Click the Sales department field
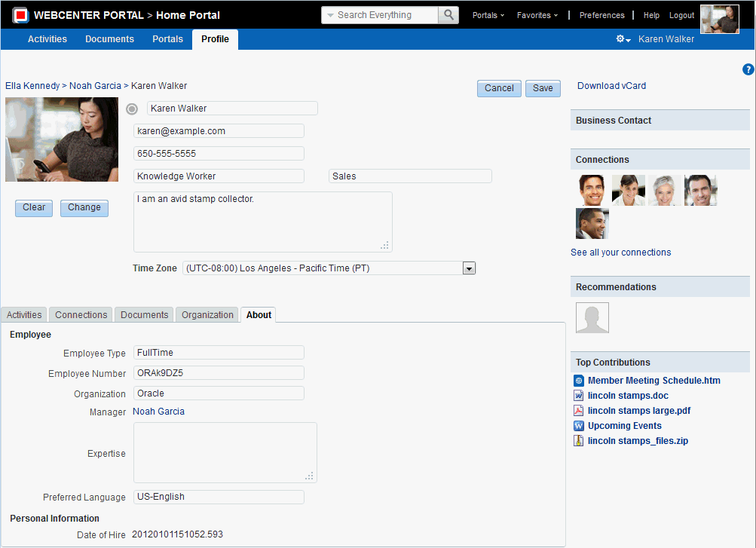Screen dimensions: 756x548 pyautogui.click(x=410, y=176)
